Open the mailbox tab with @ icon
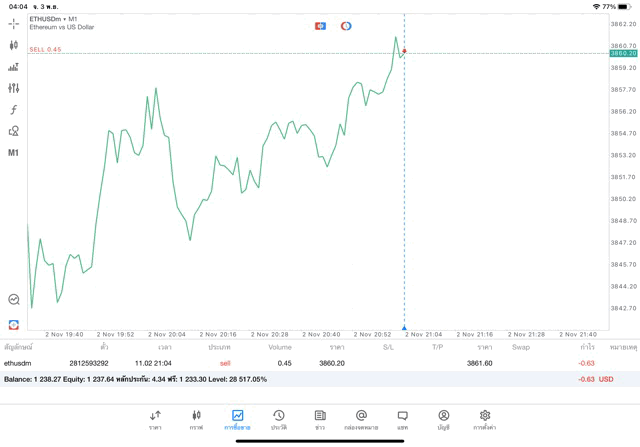Image resolution: width=640 pixels, height=447 pixels. [x=361, y=420]
